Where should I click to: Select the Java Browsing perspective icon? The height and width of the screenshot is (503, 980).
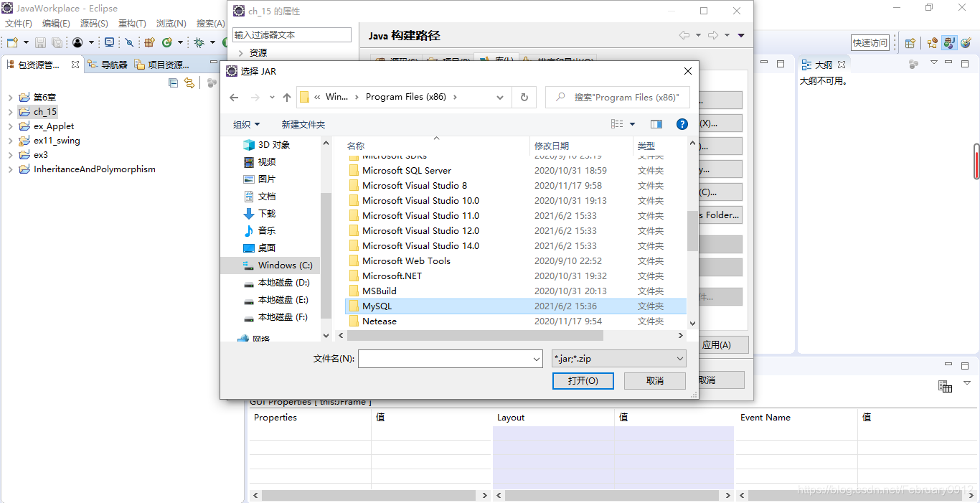tap(949, 43)
